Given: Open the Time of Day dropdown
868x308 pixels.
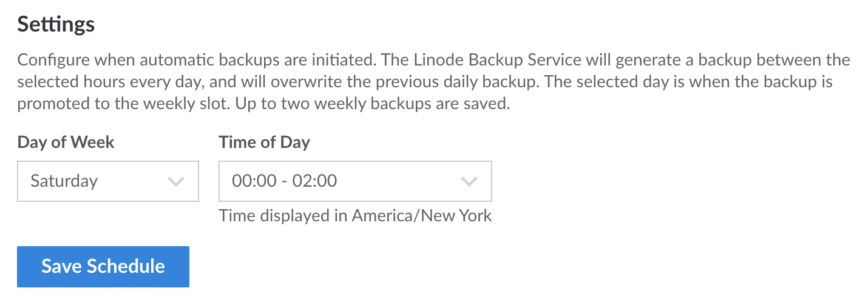Looking at the screenshot, I should (354, 181).
